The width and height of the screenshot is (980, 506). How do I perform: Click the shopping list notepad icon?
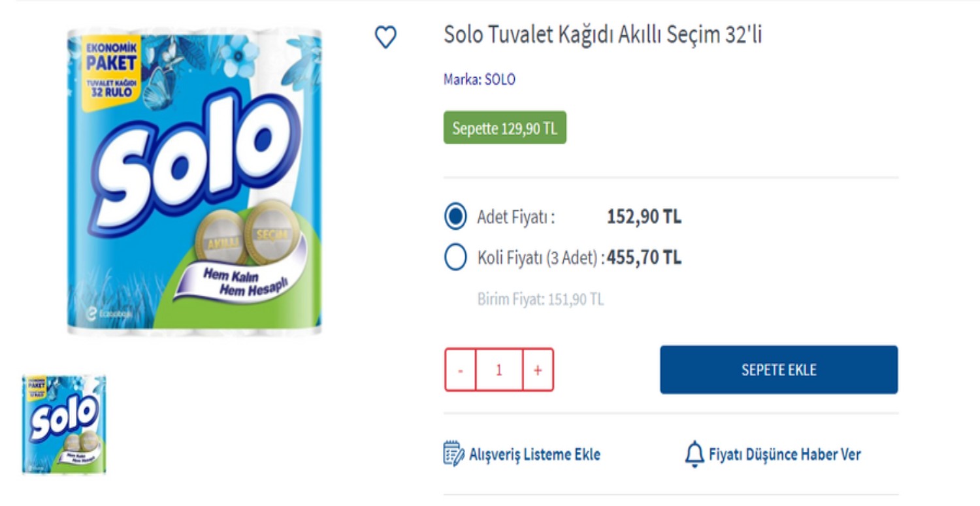tap(453, 453)
